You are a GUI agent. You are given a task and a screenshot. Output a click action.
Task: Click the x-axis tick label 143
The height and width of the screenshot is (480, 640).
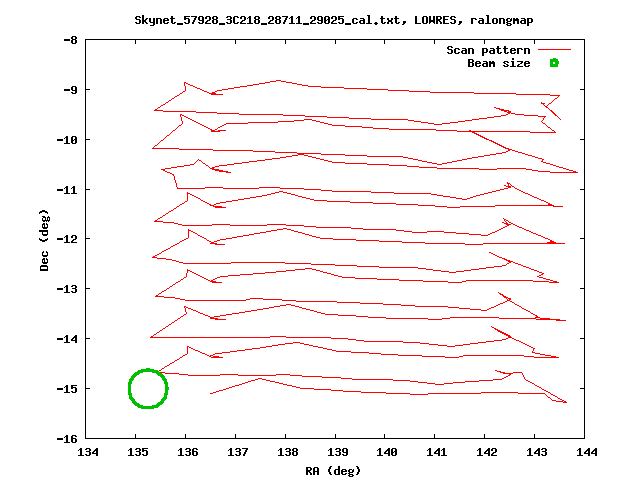[536, 452]
